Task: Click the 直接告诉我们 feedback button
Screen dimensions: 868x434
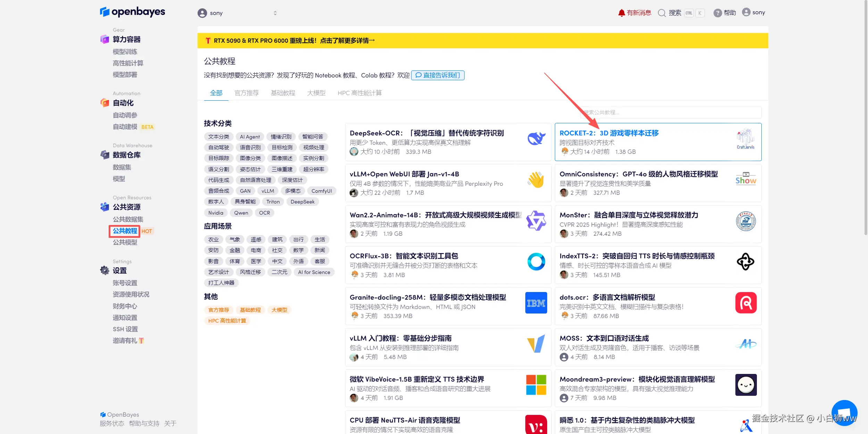Action: click(x=437, y=75)
